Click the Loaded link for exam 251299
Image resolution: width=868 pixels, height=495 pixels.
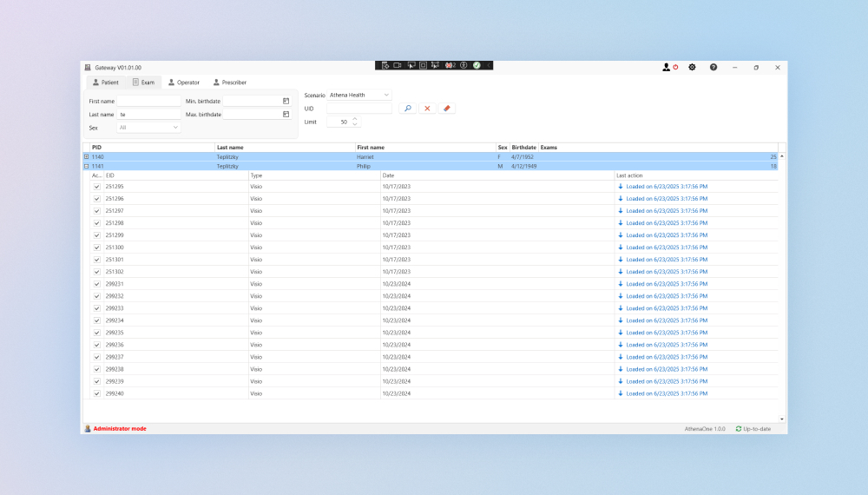point(667,235)
